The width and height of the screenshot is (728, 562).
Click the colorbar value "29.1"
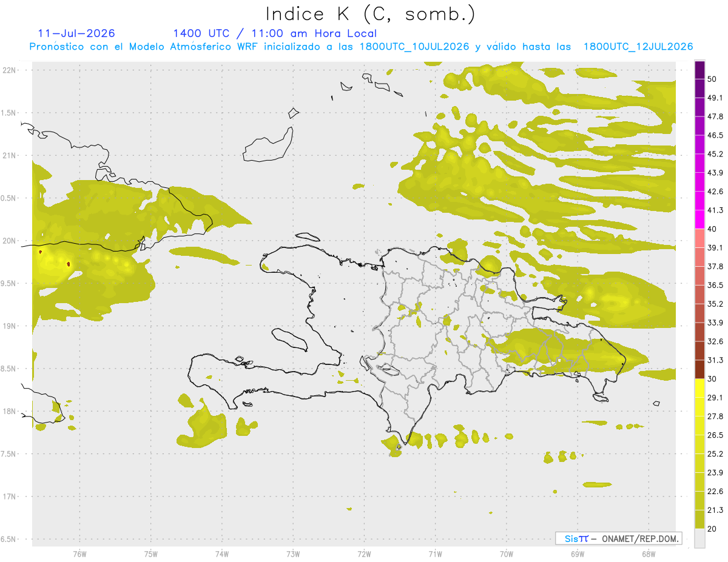pyautogui.click(x=716, y=398)
